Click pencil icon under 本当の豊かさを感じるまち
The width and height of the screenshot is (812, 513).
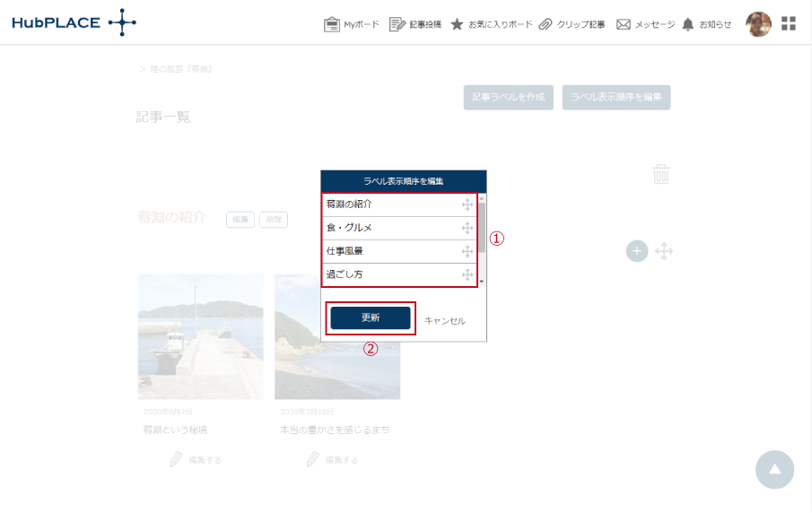[313, 459]
